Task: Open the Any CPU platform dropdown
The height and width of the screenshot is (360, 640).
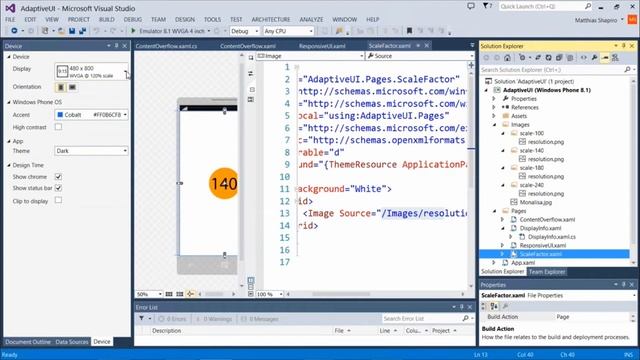Action: pos(288,31)
